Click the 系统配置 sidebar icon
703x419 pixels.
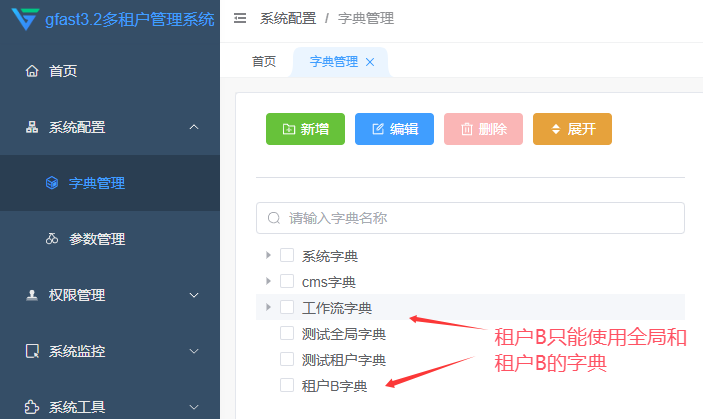(32, 127)
